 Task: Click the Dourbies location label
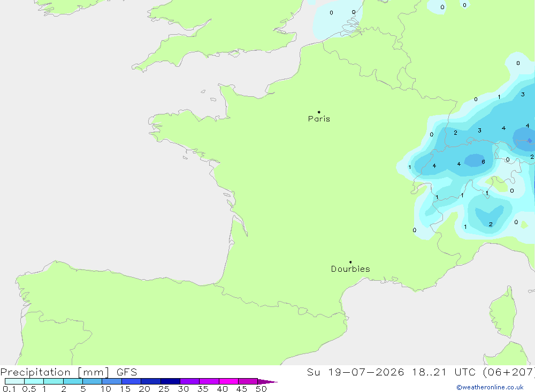tap(350, 269)
